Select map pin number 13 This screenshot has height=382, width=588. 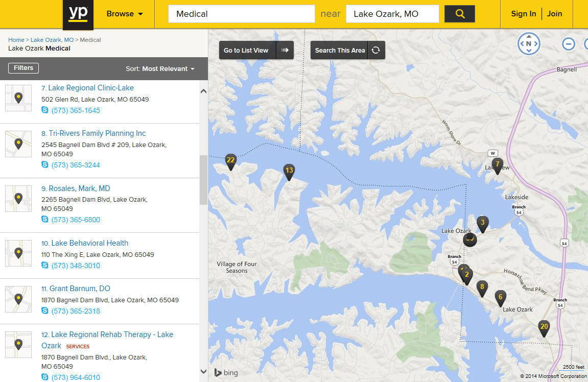click(x=289, y=172)
